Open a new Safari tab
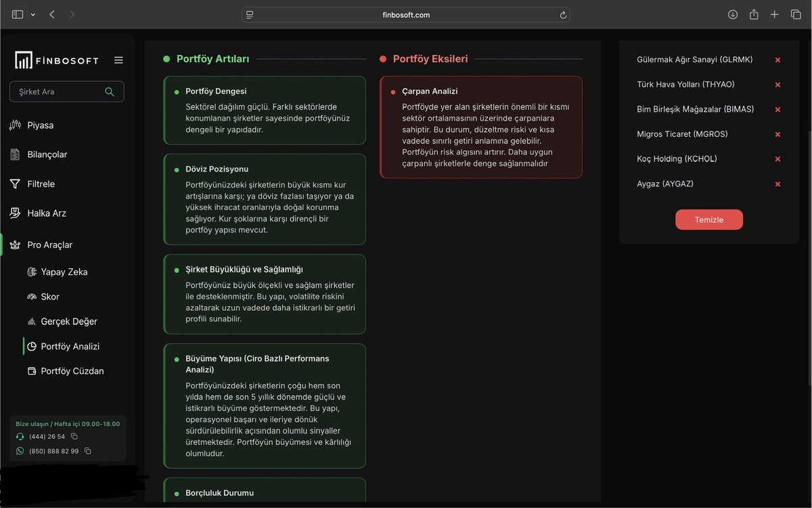Screen dimensions: 812x508 [775, 14]
